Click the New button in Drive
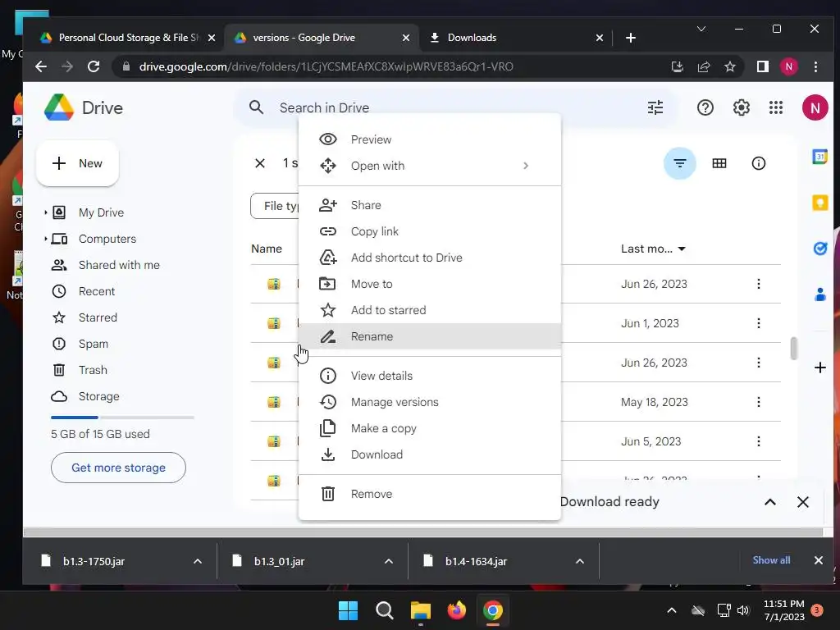The width and height of the screenshot is (840, 630). (78, 163)
